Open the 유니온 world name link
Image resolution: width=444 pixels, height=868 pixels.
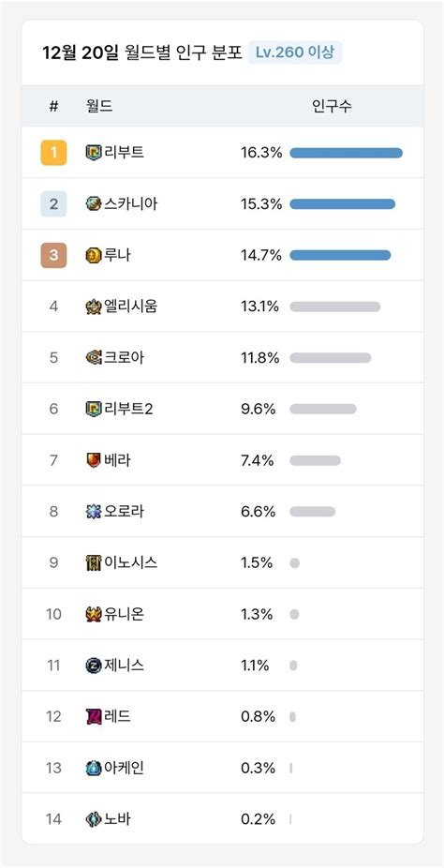coord(124,614)
